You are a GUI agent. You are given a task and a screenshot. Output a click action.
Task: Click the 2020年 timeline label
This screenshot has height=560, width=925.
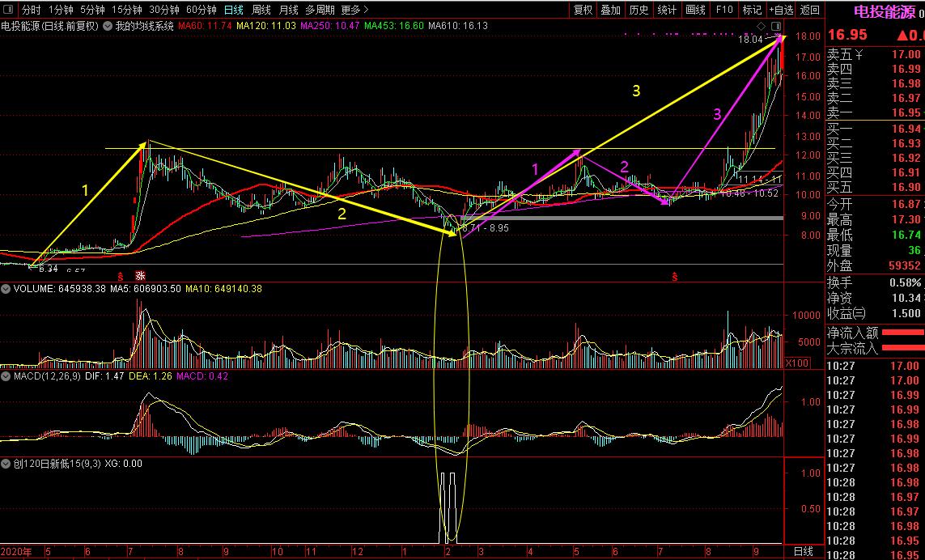click(x=16, y=552)
